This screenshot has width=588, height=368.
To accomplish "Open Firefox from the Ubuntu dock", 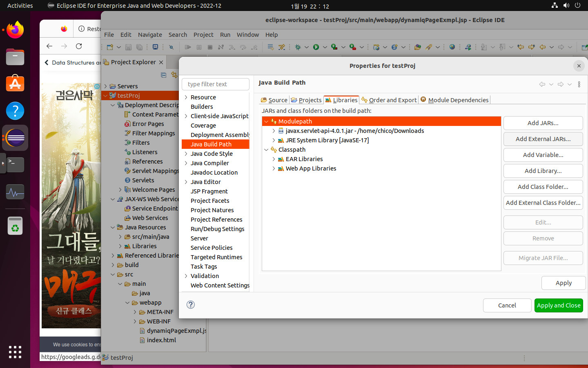I will tap(15, 30).
